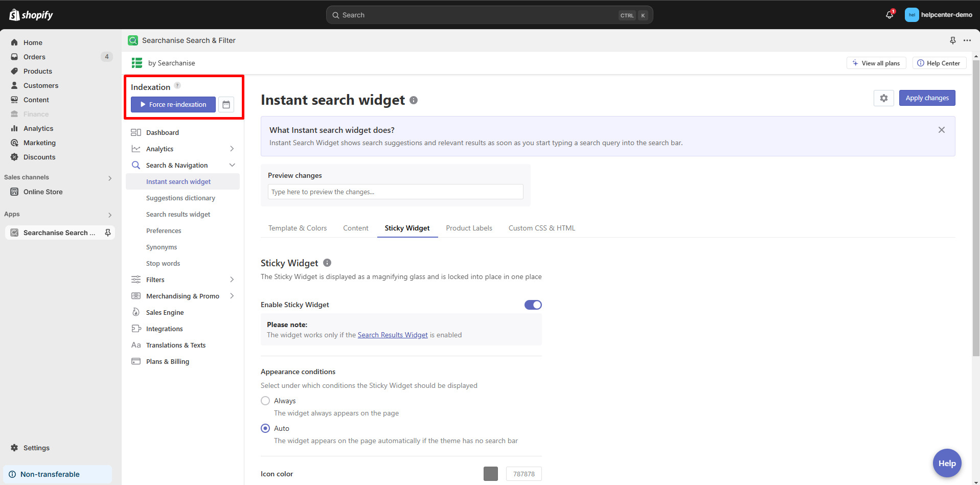Expand the Analytics submenu
980x485 pixels.
tap(233, 148)
